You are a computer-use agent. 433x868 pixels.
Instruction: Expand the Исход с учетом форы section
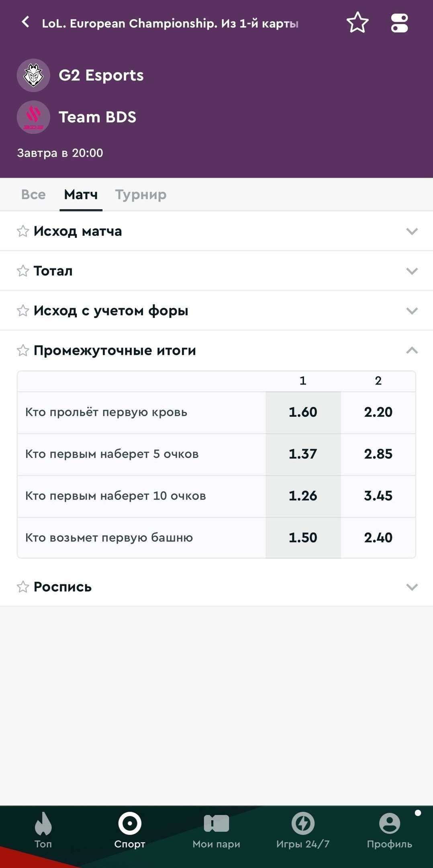click(x=412, y=311)
